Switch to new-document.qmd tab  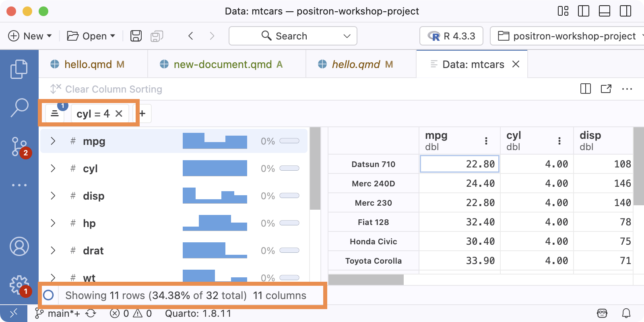pyautogui.click(x=227, y=64)
